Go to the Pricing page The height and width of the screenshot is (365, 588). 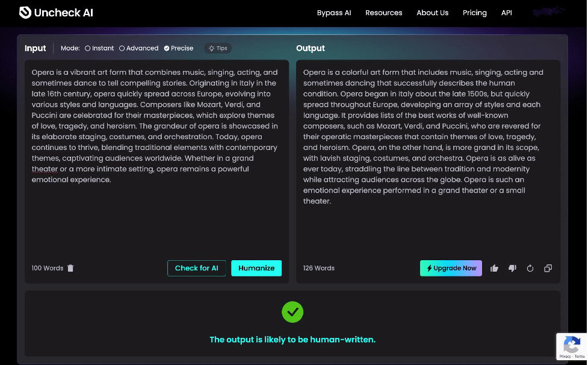[x=474, y=13]
